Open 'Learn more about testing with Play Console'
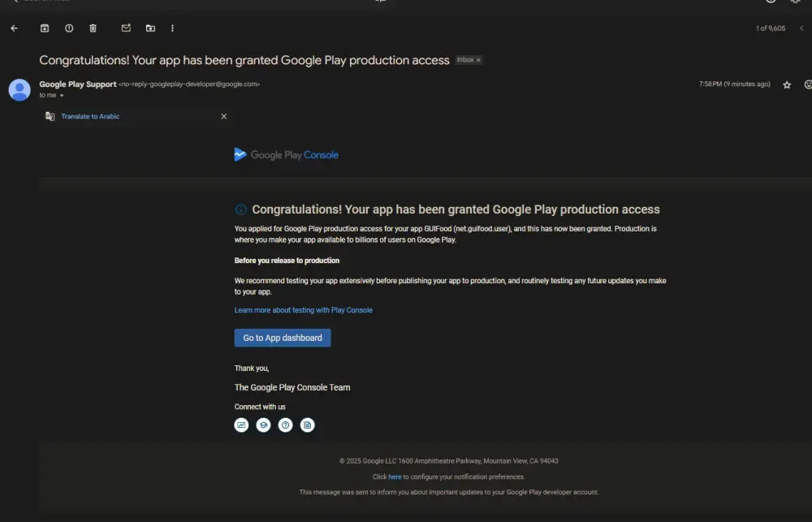 [304, 310]
